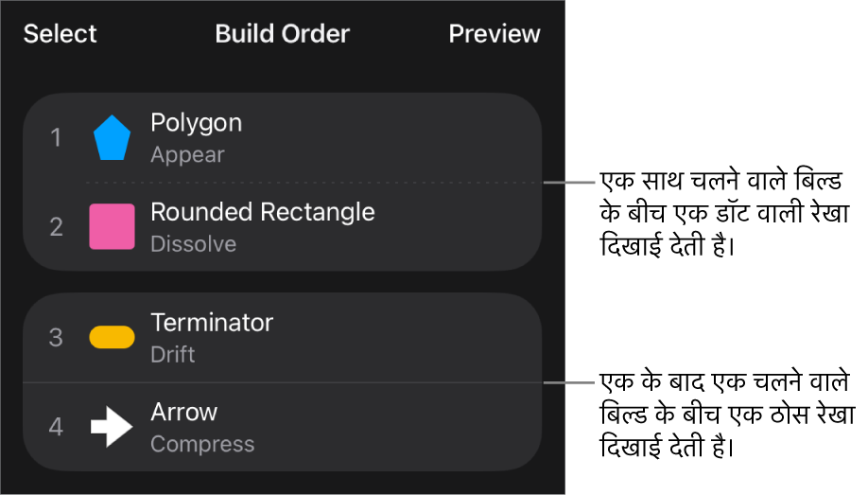Select the Polygon build name
Viewport: 868px width, 495px height.
coord(196,123)
